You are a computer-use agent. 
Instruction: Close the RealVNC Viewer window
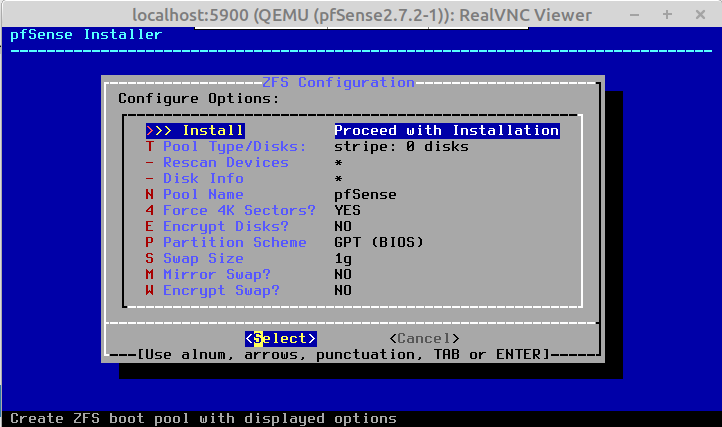(x=700, y=15)
